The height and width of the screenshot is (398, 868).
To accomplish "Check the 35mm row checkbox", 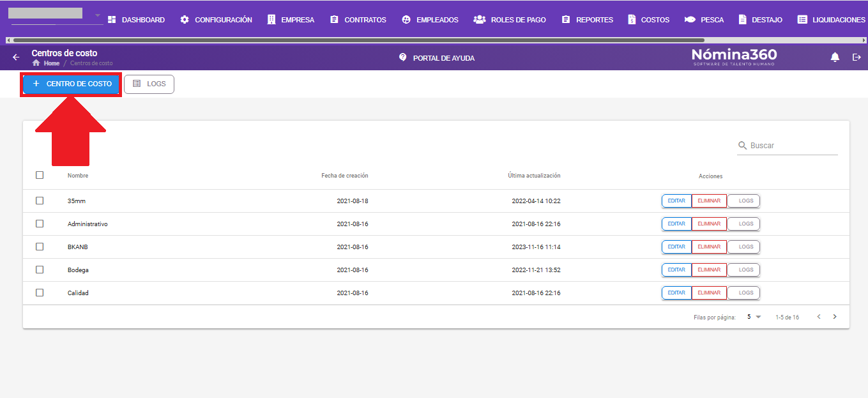I will coord(40,201).
